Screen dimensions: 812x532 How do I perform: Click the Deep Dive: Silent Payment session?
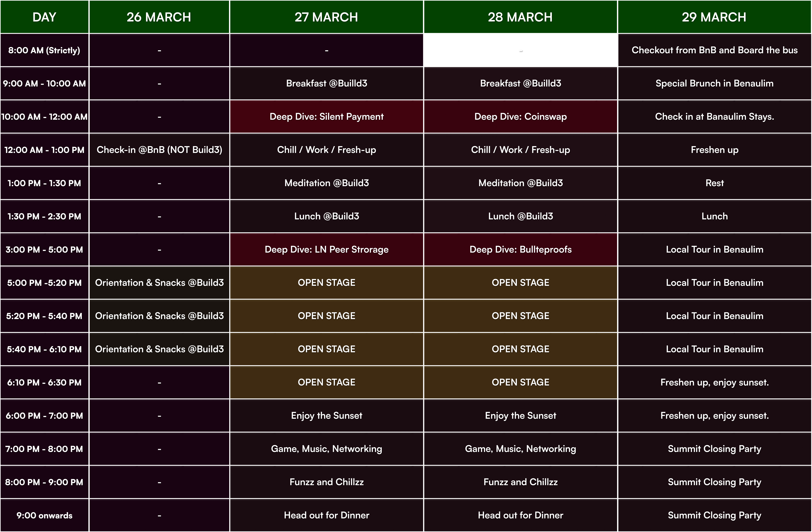pyautogui.click(x=326, y=117)
